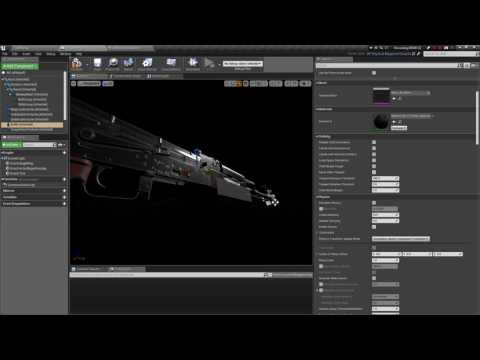Click the Unreal Engine logo icon
480x360 pixels.
(x=3, y=48)
